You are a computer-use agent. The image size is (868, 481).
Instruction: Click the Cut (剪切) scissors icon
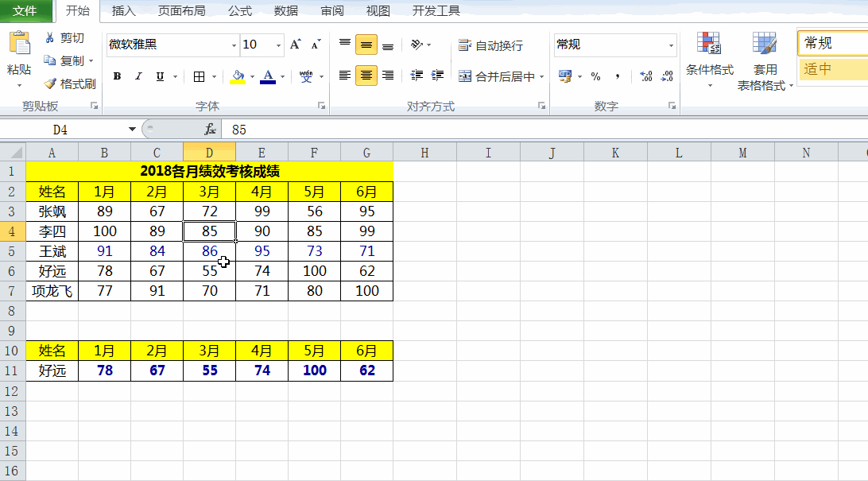click(x=50, y=37)
